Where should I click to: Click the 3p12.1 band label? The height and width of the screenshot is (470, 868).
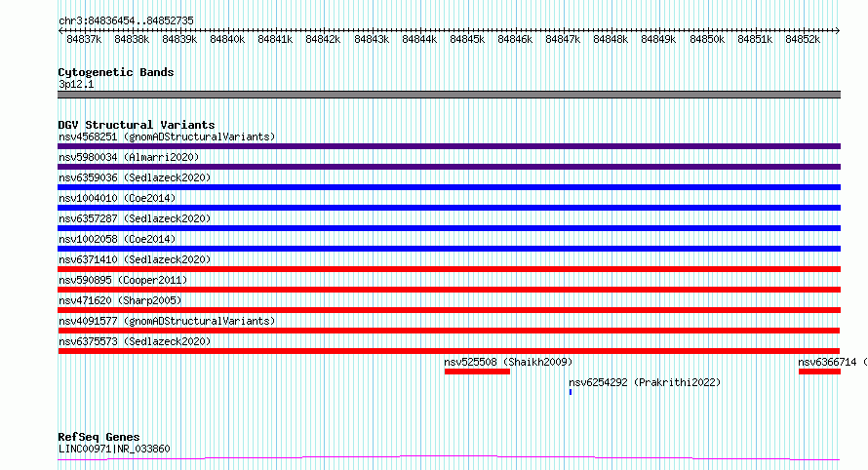click(x=76, y=84)
